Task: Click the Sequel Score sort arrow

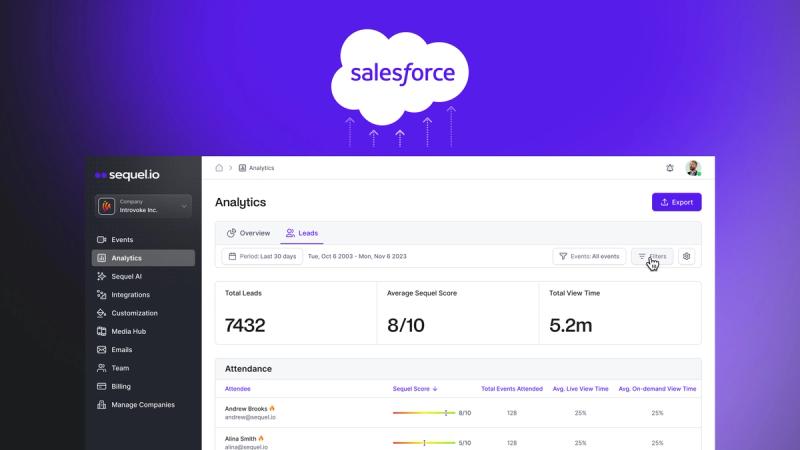Action: click(x=435, y=389)
